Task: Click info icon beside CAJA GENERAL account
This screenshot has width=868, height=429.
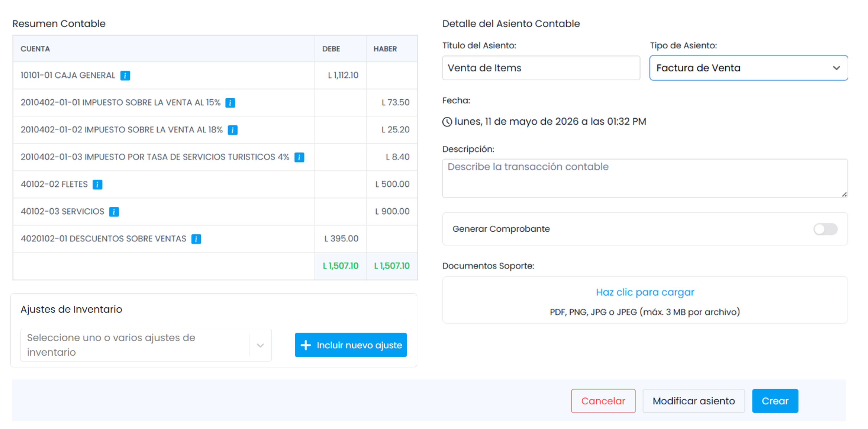Action: click(x=125, y=76)
